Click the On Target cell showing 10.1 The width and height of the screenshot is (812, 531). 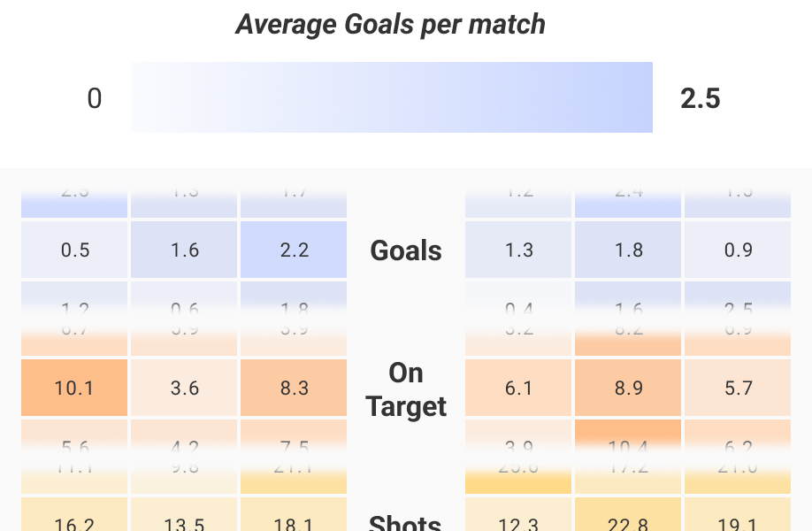[75, 388]
